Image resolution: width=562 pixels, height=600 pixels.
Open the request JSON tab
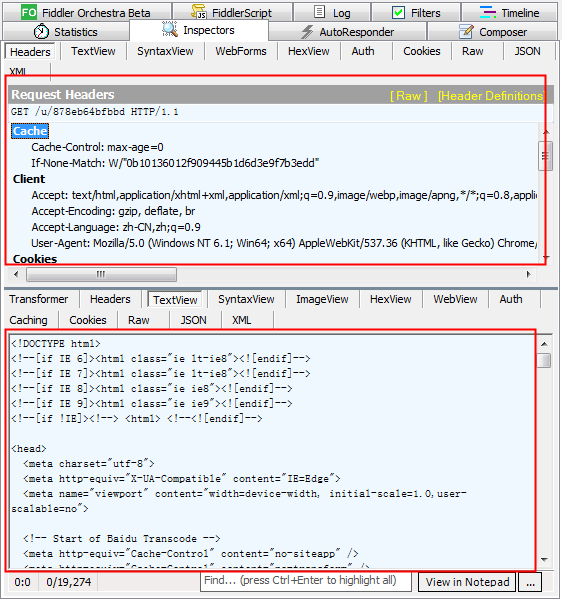pos(527,51)
